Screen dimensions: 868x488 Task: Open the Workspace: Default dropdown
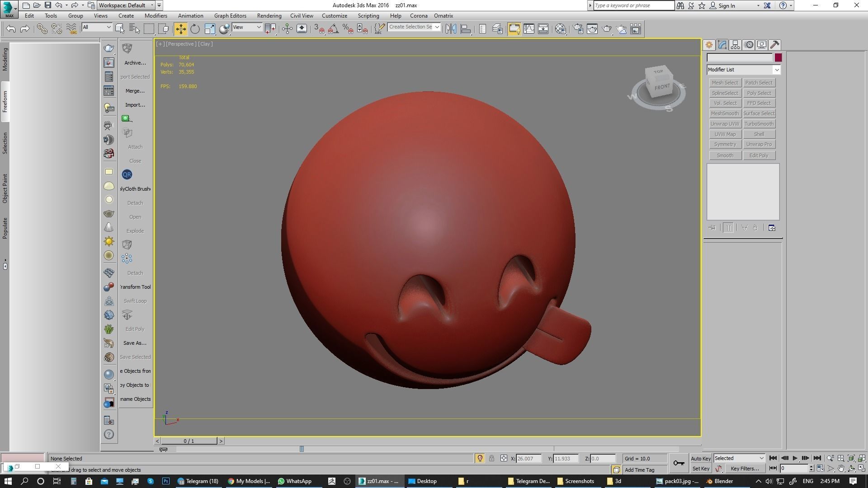click(x=127, y=5)
